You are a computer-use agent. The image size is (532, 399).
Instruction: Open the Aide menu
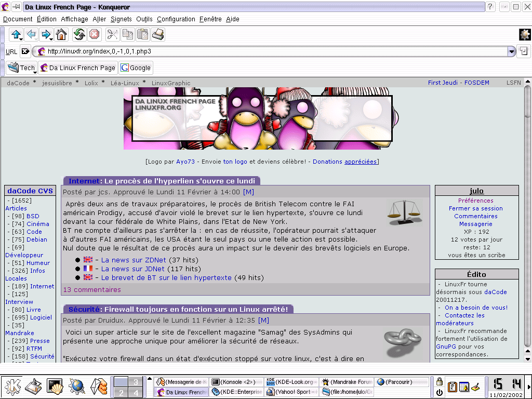click(x=233, y=19)
